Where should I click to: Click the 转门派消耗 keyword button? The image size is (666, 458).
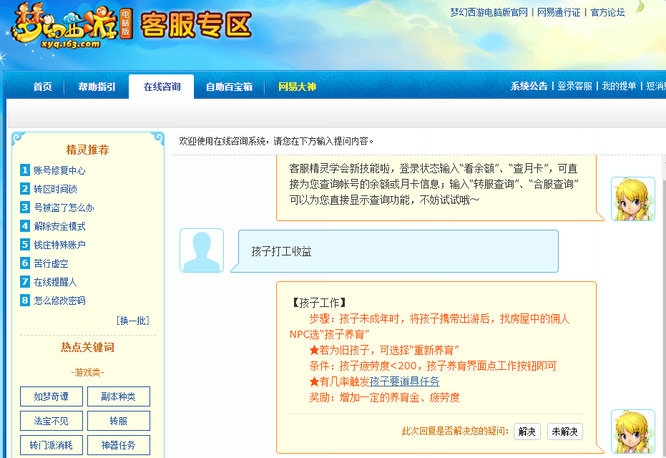pyautogui.click(x=51, y=445)
